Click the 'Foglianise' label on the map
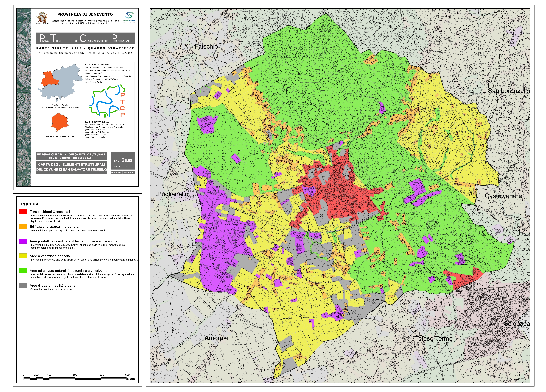The width and height of the screenshot is (546, 392). pyautogui.click(x=260, y=196)
